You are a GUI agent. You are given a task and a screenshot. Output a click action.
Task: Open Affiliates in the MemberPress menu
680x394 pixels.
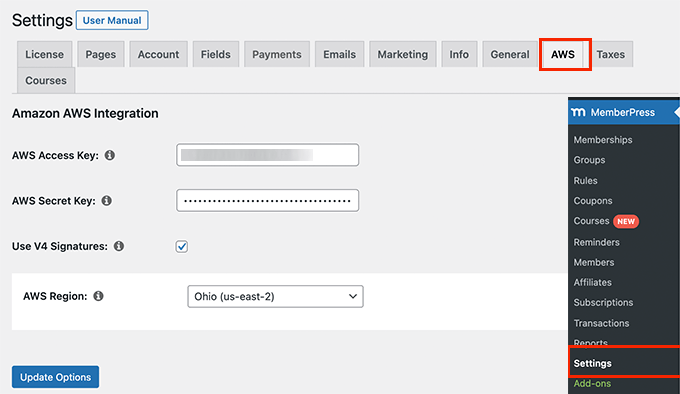(592, 282)
